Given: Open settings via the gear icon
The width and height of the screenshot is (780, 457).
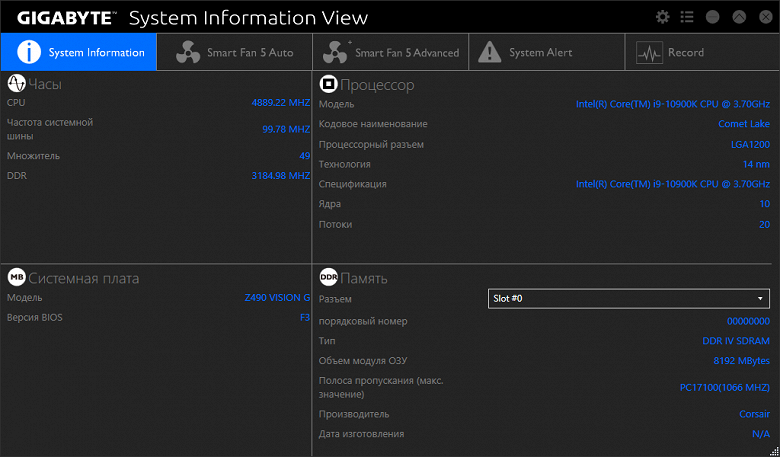Looking at the screenshot, I should [662, 17].
